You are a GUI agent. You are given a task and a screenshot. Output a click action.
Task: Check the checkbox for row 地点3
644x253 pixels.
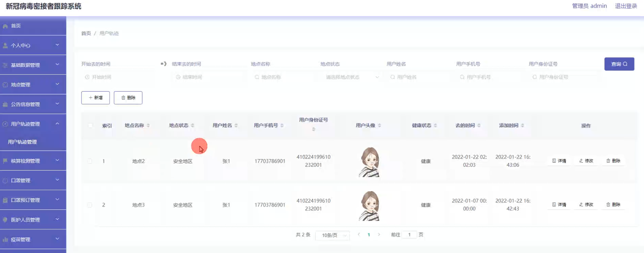click(x=90, y=205)
